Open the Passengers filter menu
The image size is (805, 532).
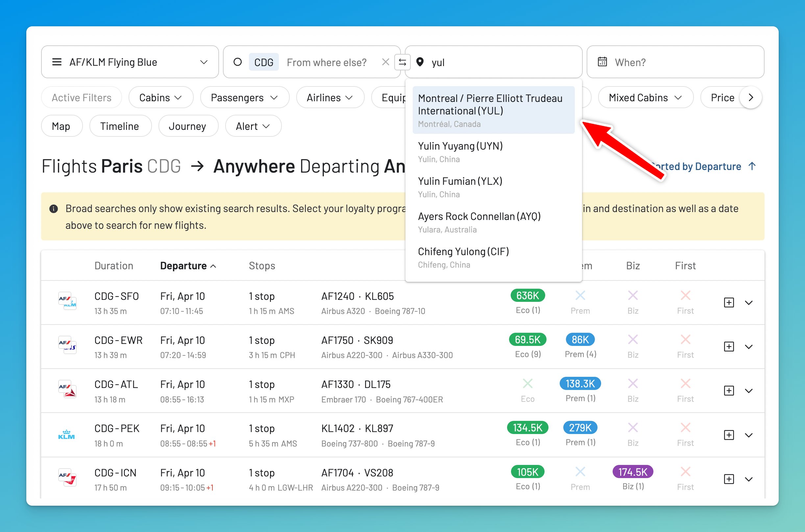(244, 97)
